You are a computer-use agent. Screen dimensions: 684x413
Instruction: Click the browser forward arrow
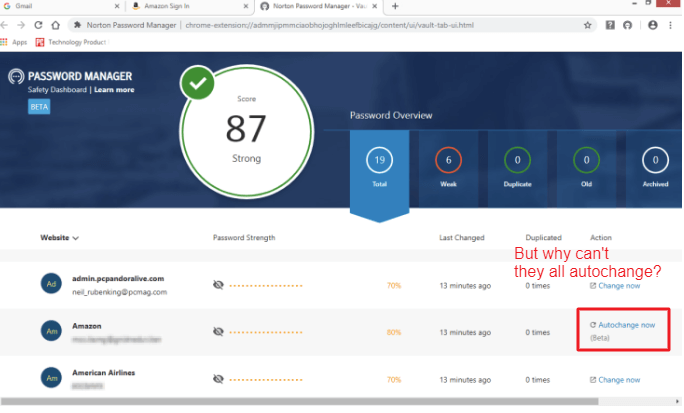21,25
